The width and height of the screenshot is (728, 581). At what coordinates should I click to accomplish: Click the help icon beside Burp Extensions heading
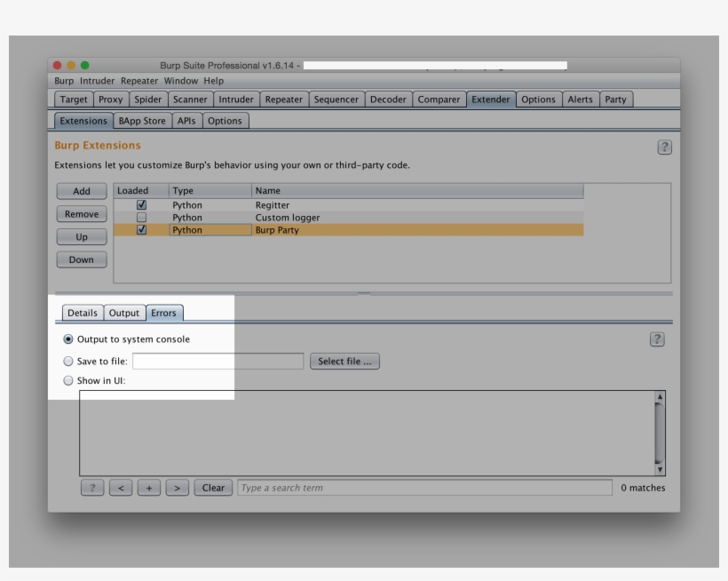(x=664, y=147)
